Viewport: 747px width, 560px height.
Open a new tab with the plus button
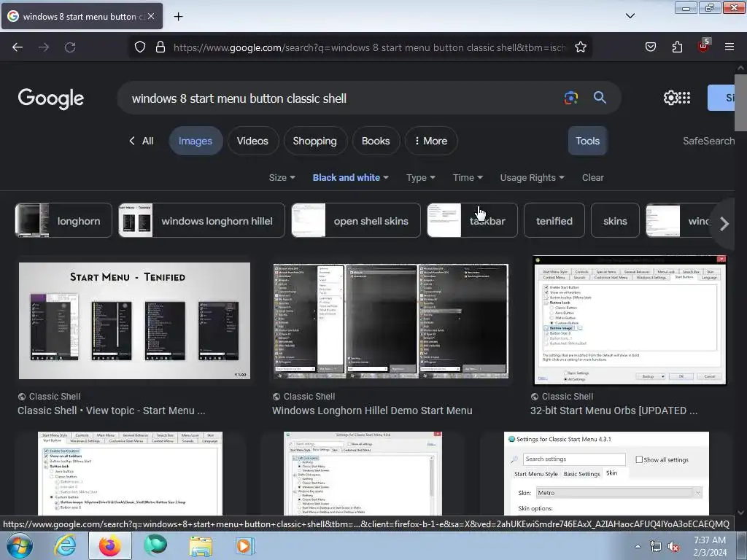pos(178,17)
